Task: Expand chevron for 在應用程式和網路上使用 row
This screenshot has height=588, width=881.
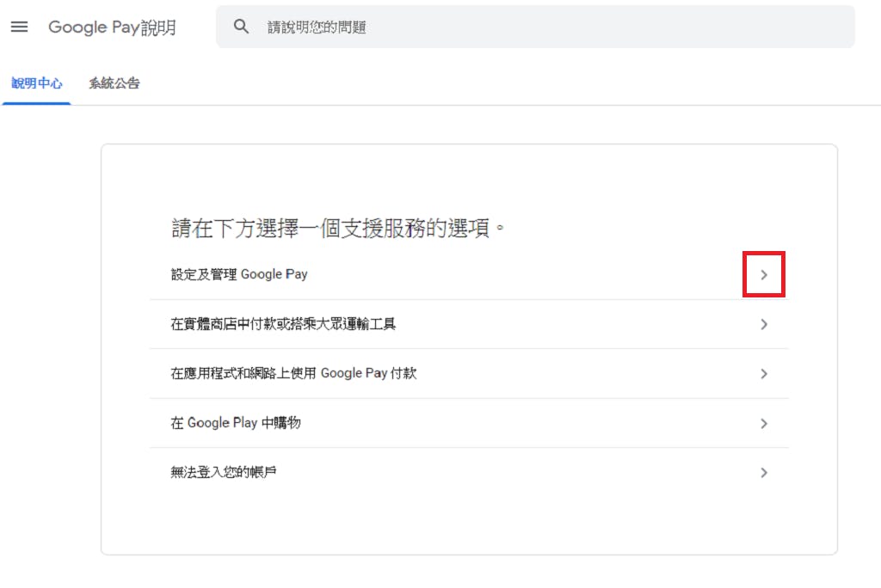Action: pyautogui.click(x=764, y=373)
